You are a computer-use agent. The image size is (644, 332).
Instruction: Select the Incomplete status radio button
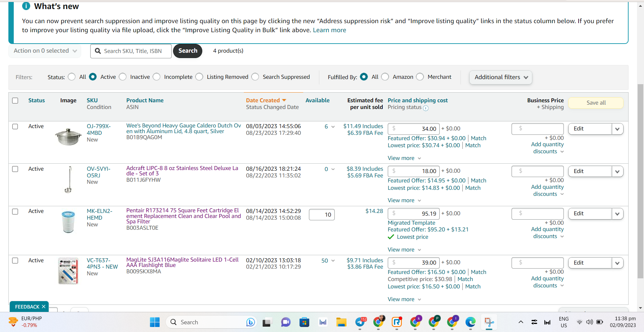156,77
